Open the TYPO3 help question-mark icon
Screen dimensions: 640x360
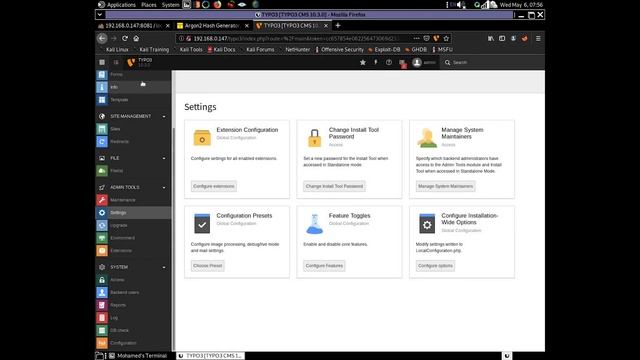tap(389, 62)
